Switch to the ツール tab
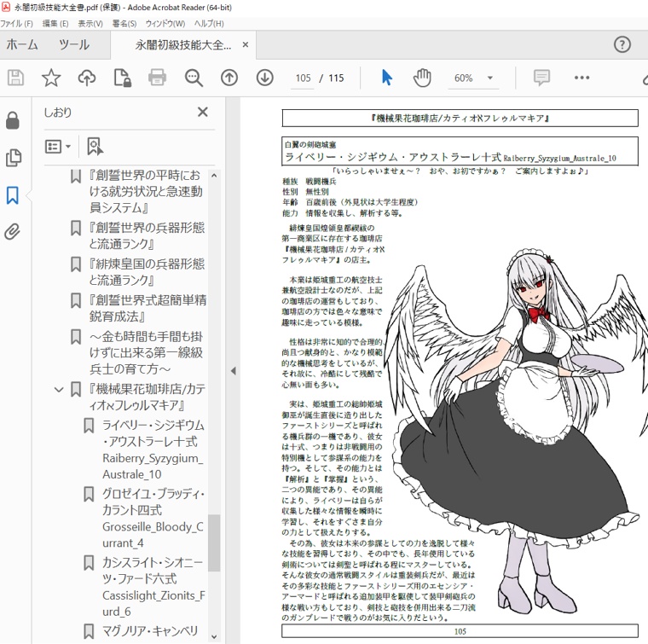The height and width of the screenshot is (644, 648). click(x=74, y=44)
